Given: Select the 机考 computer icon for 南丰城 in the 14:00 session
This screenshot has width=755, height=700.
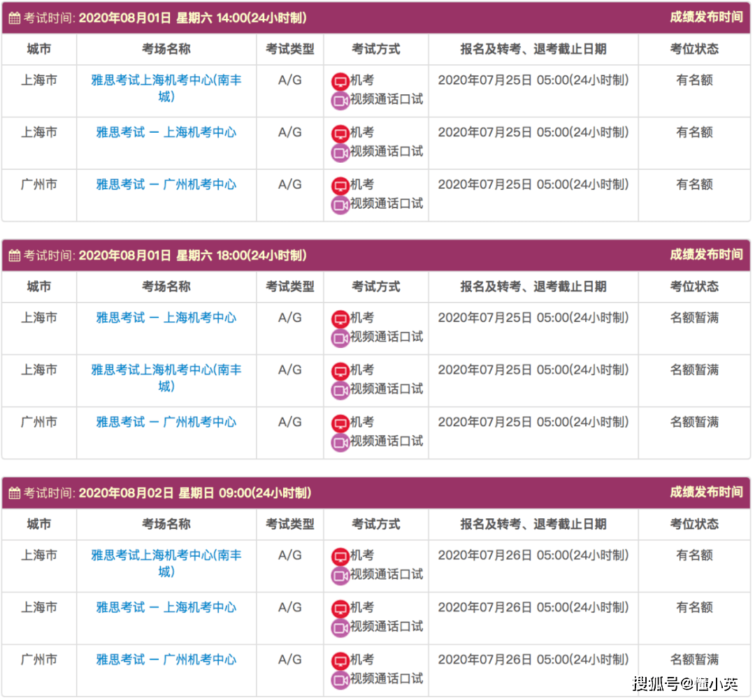Looking at the screenshot, I should tap(340, 81).
